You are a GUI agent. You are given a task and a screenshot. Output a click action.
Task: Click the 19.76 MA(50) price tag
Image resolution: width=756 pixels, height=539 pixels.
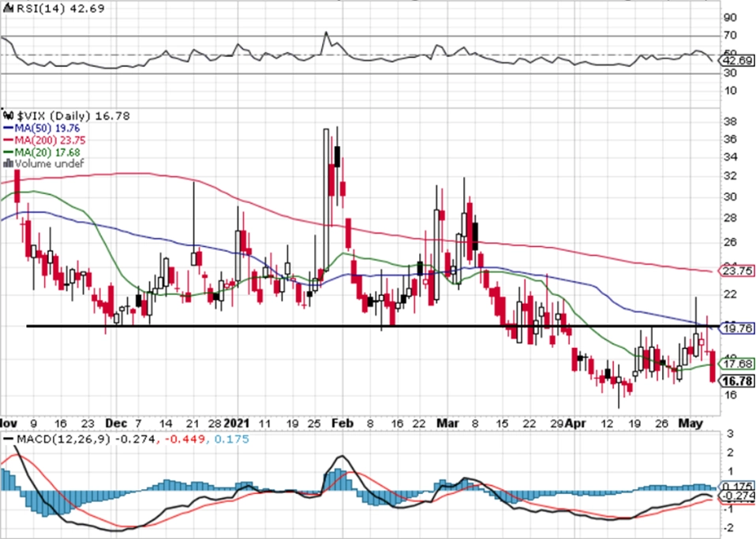coord(737,329)
